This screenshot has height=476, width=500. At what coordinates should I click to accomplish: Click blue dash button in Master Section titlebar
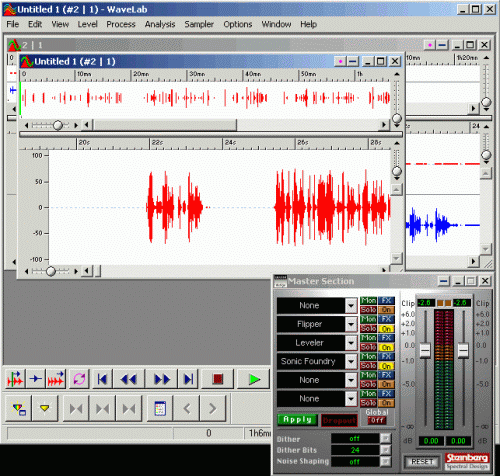coord(443,281)
